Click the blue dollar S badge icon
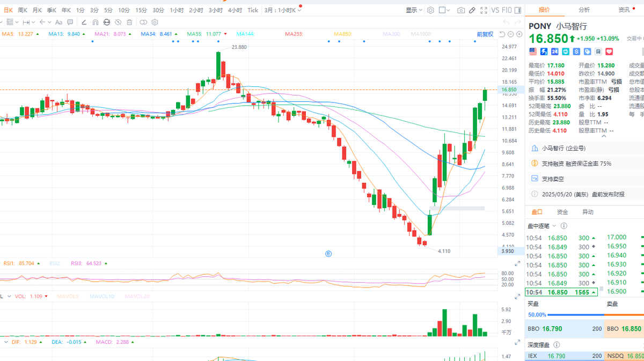 [x=576, y=51]
